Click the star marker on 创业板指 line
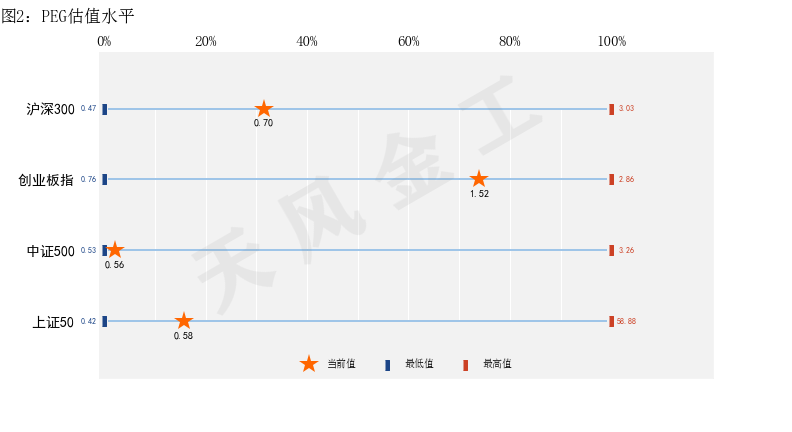 coord(479,179)
